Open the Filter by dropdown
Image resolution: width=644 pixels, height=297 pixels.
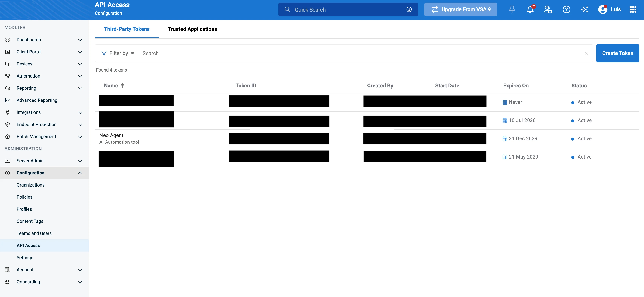coord(118,53)
